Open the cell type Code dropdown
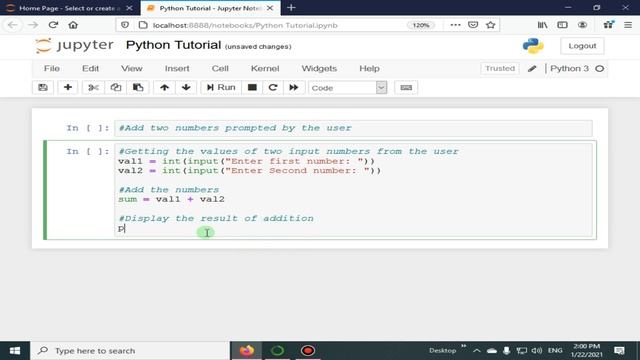Image resolution: width=640 pixels, height=360 pixels. point(348,88)
